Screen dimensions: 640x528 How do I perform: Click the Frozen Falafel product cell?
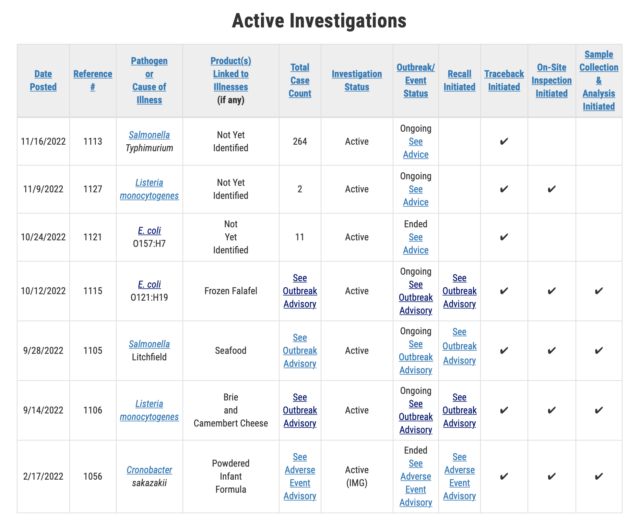231,291
